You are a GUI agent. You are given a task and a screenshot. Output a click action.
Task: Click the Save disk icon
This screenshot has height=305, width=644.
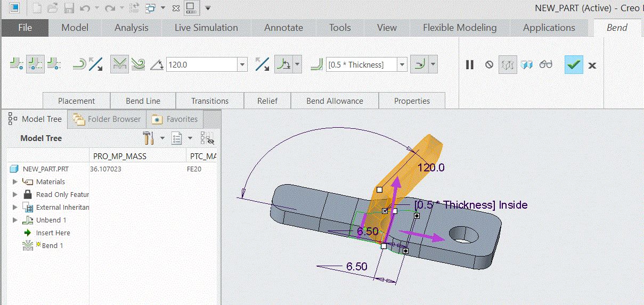(69, 8)
